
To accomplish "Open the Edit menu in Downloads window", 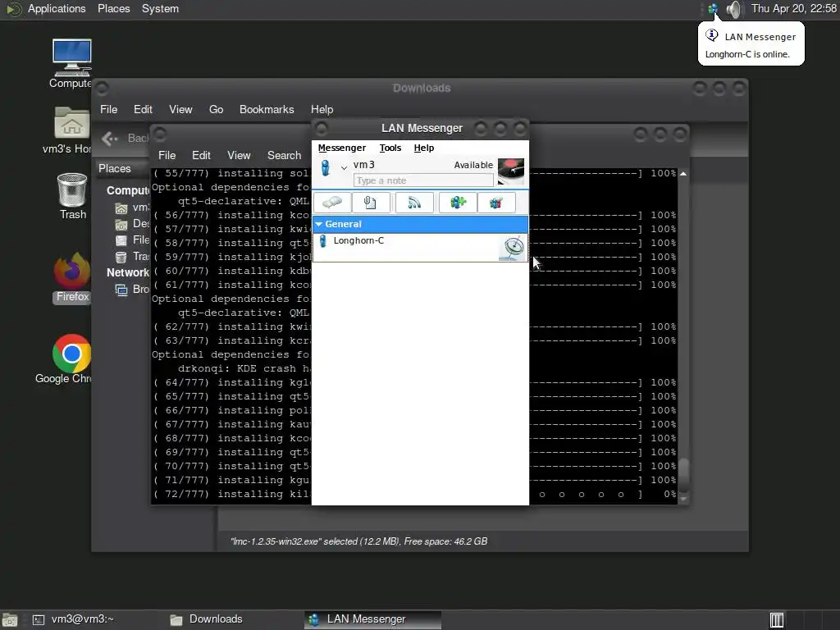I will click(x=143, y=109).
